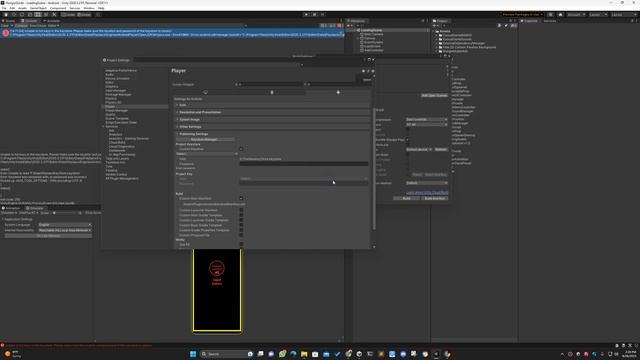Open the Layers dropdown in toolbar
640x360 pixels.
pyautogui.click(x=597, y=15)
